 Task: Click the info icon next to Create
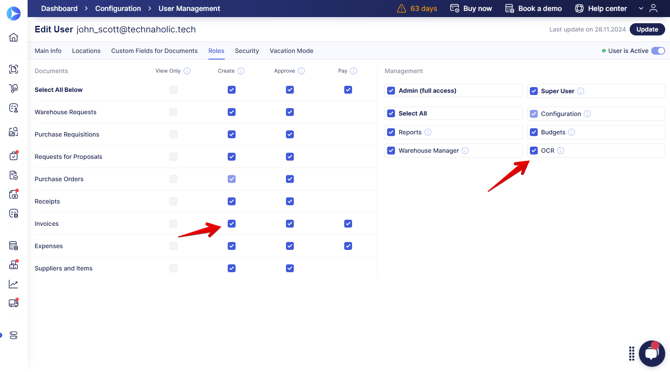pos(241,71)
